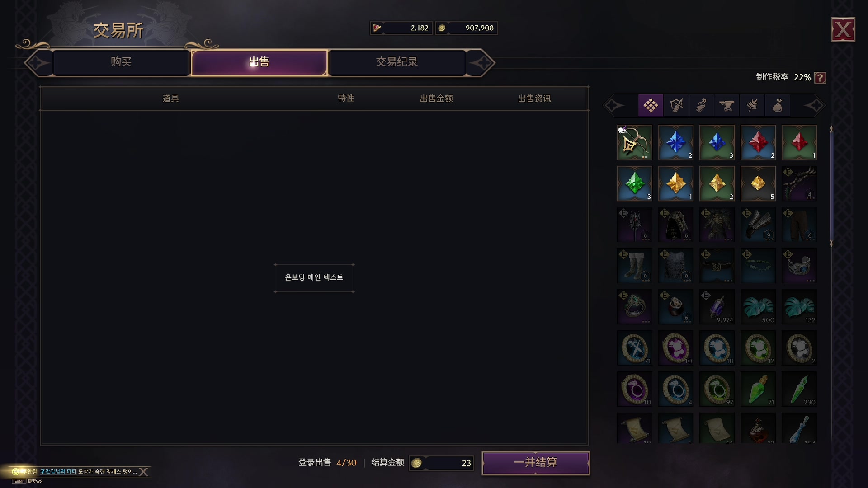Select the weapons category filter icon
Viewport: 868px width, 488px height.
tap(676, 106)
